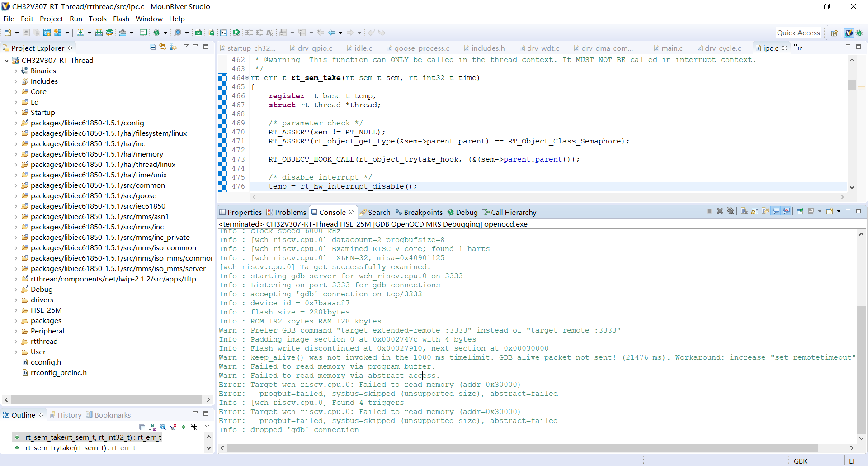The height and width of the screenshot is (466, 868).
Task: Toggle show console when standard error changes
Action: pyautogui.click(x=787, y=211)
